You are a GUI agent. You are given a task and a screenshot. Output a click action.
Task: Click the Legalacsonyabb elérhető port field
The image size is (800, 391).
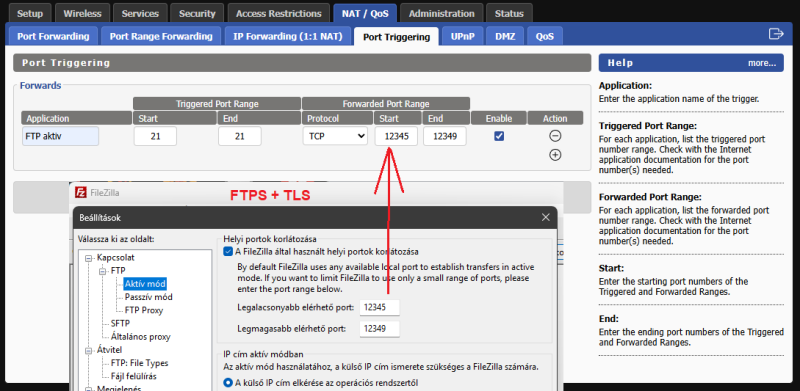tap(379, 308)
